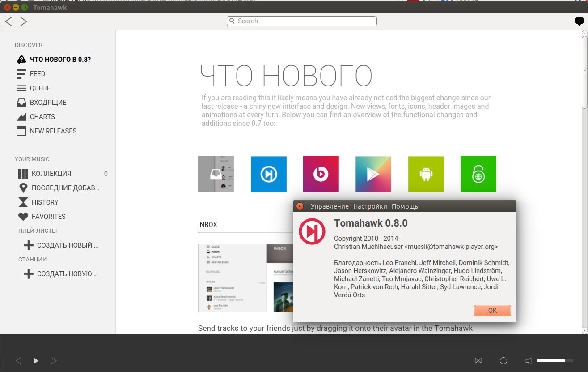Start playback with Play button
The image size is (588, 372).
tap(36, 361)
